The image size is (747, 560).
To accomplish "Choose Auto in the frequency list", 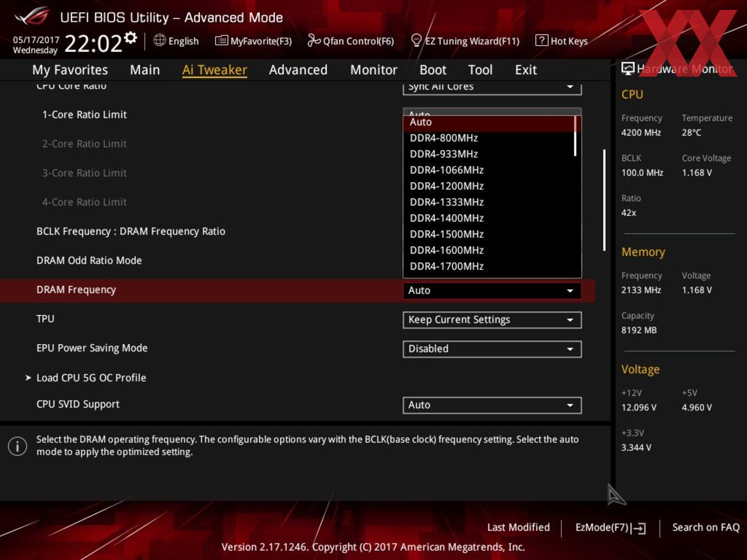I will [489, 122].
